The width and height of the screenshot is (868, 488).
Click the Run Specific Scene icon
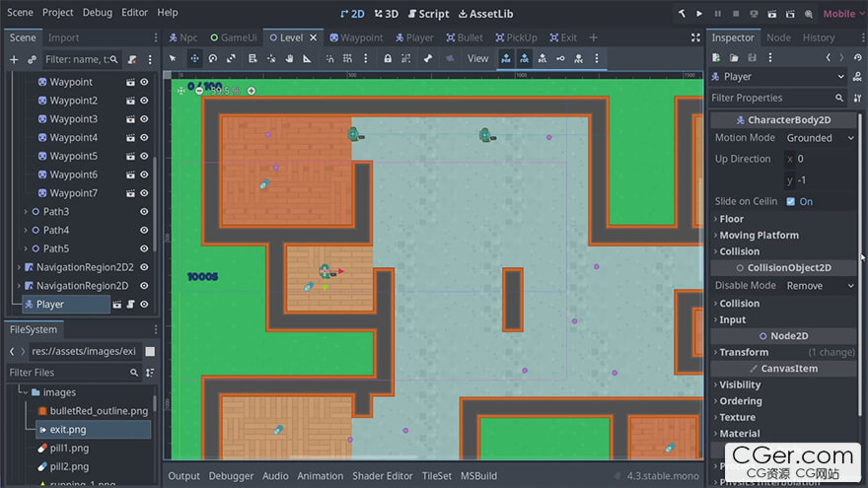click(x=790, y=14)
